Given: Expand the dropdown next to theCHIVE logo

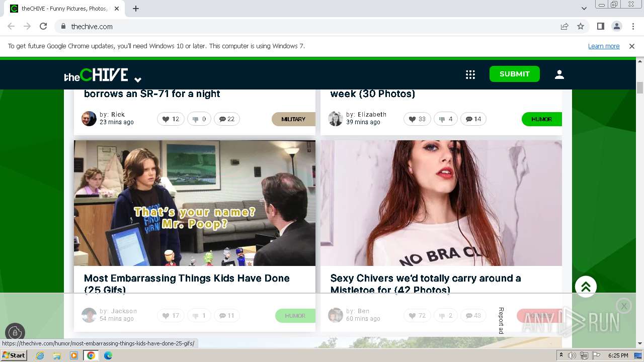Looking at the screenshot, I should [138, 79].
